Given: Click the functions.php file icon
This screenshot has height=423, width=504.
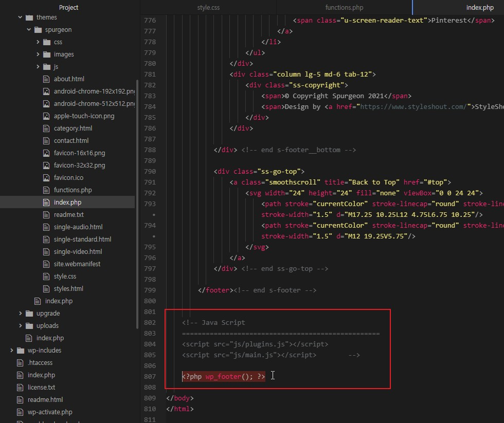Looking at the screenshot, I should [x=46, y=190].
